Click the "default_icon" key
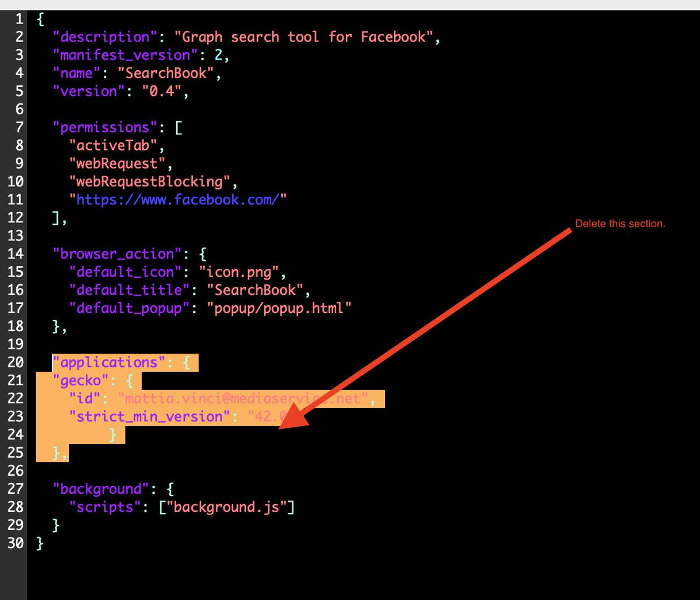Screen dimensions: 700x600 pyautogui.click(x=125, y=272)
